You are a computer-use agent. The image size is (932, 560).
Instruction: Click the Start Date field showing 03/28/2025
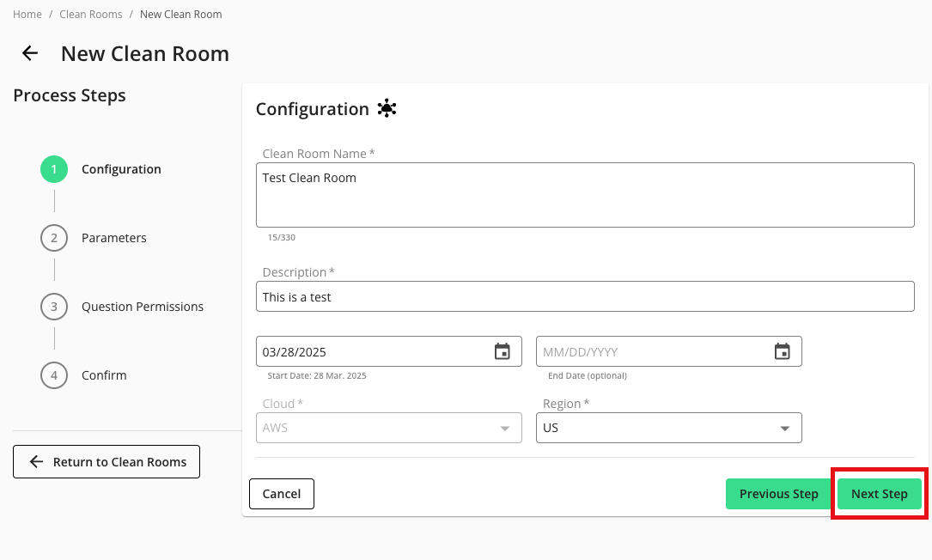pyautogui.click(x=374, y=351)
